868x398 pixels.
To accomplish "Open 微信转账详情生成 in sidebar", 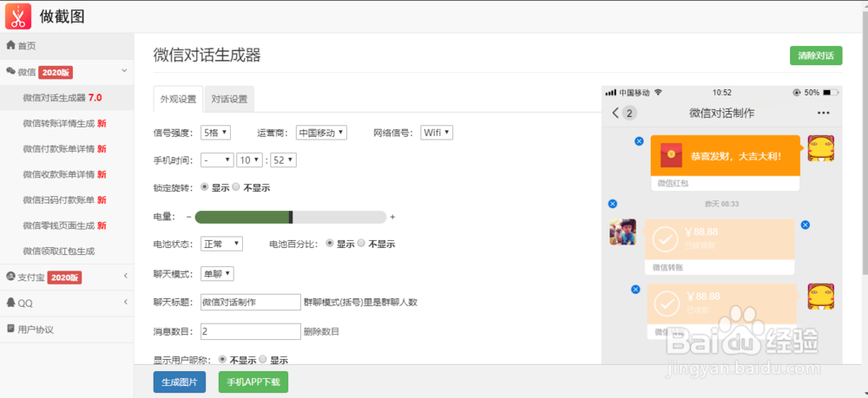I will click(67, 123).
